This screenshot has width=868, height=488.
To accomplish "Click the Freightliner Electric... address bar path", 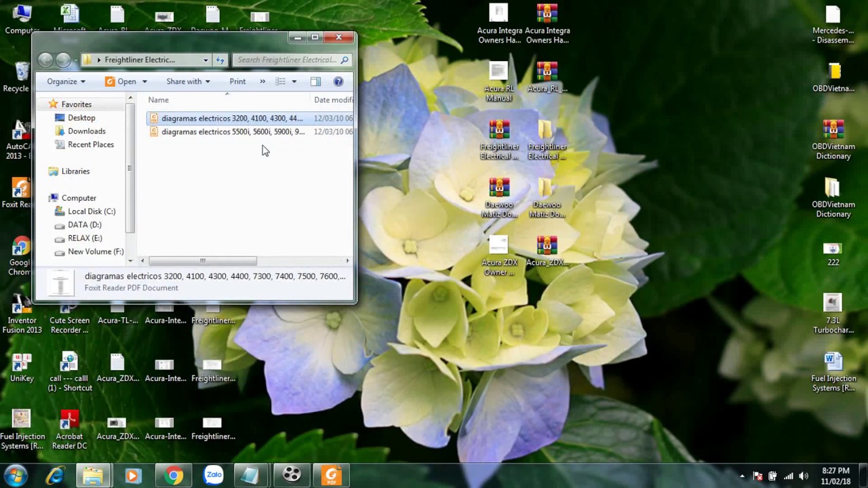I will click(x=140, y=60).
